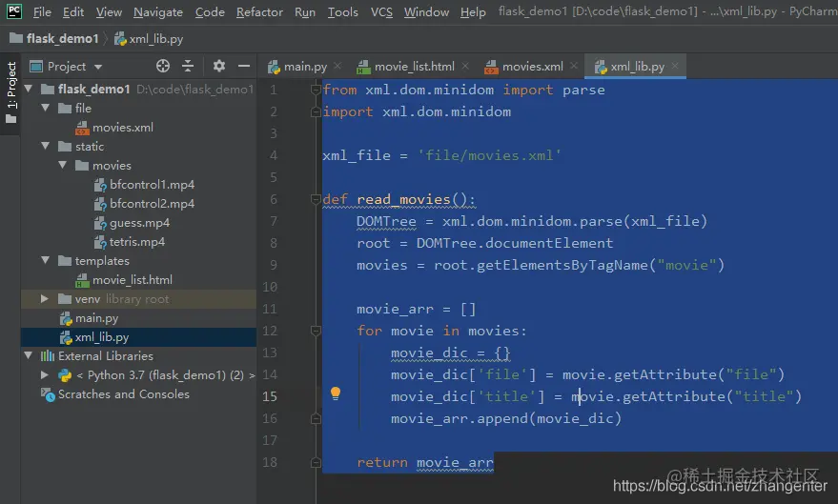Collapse the file folder arrow
Image resolution: width=838 pixels, height=504 pixels.
(46, 108)
